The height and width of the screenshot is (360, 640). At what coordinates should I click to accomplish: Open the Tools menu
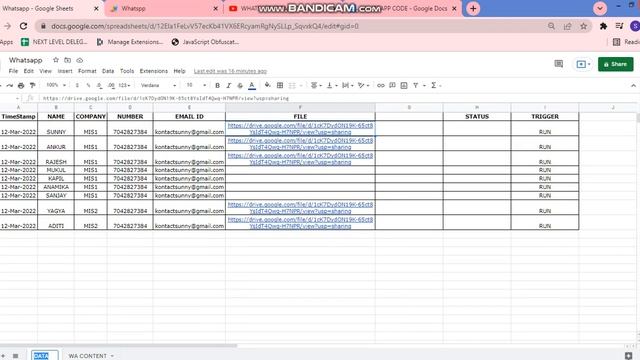(x=127, y=71)
